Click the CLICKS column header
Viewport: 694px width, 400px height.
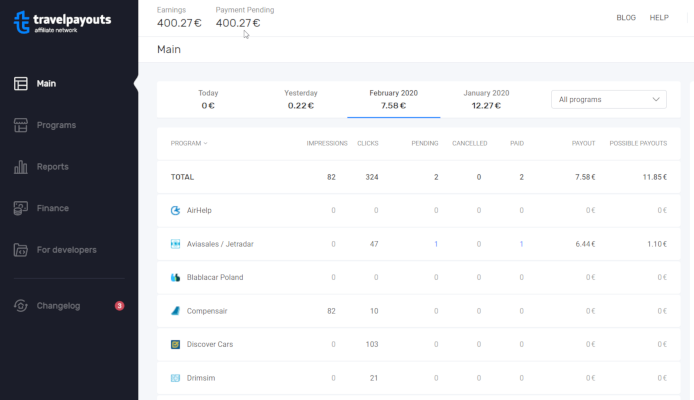368,143
